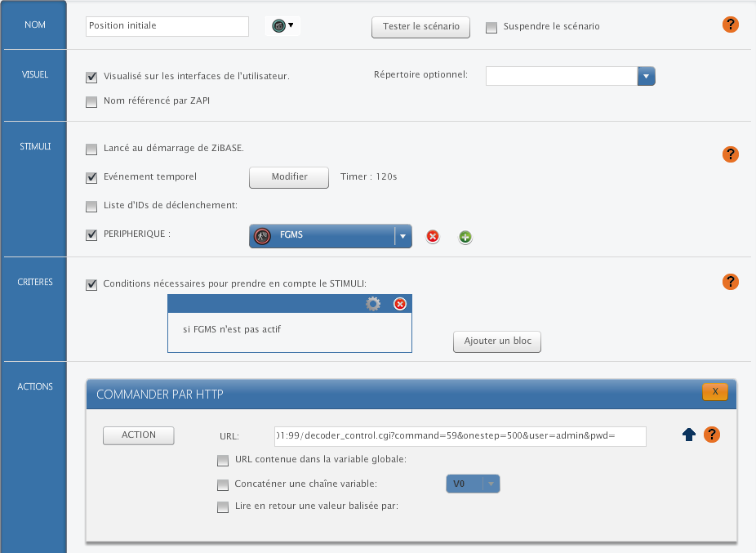Check Suspendre le scénario
Viewport: 756px width, 553px height.
point(491,27)
